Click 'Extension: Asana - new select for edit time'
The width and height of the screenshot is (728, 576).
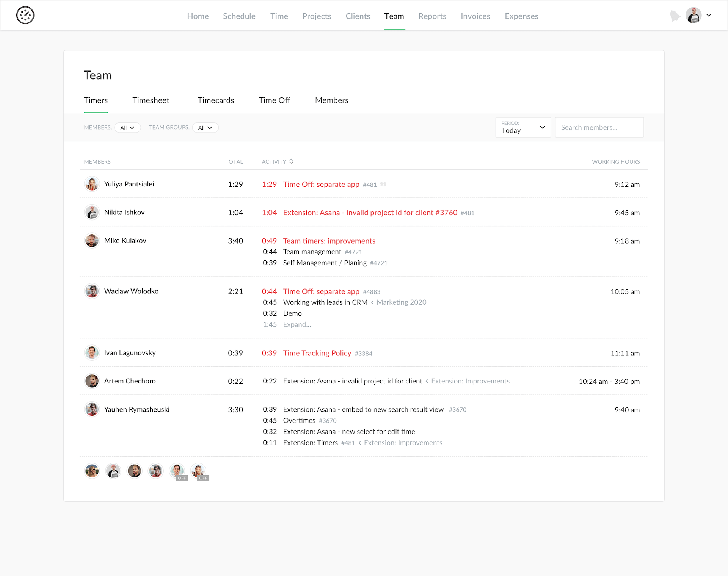point(349,432)
